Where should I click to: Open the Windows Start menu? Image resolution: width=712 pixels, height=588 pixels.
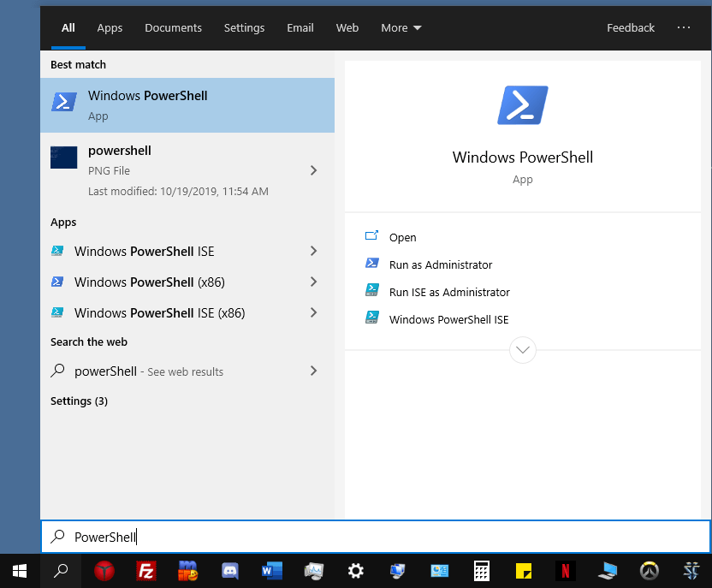click(20, 571)
